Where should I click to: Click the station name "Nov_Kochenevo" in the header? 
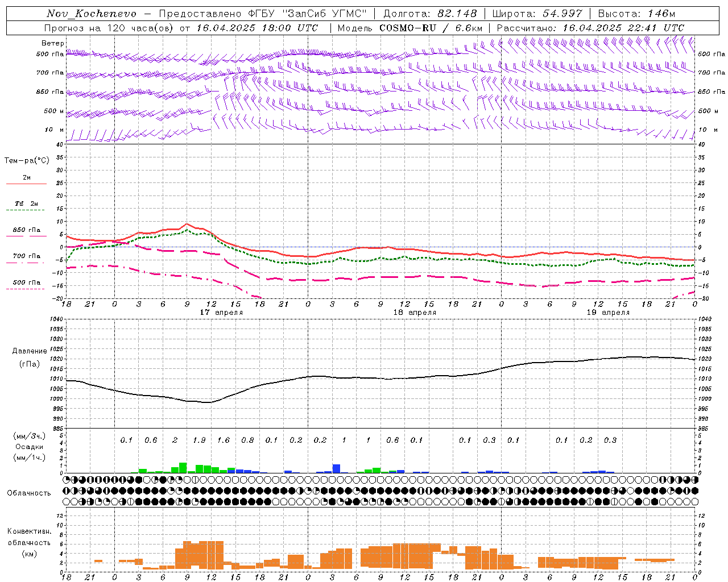92,14
